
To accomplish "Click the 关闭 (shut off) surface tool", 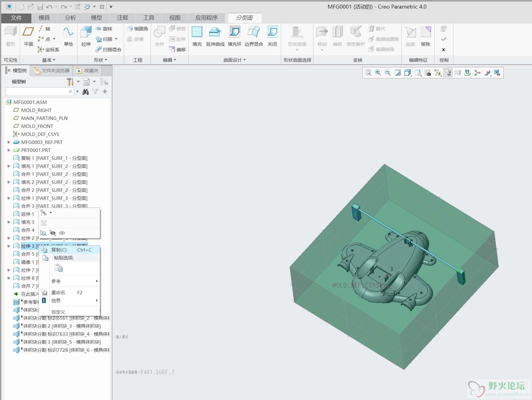I will 272,36.
